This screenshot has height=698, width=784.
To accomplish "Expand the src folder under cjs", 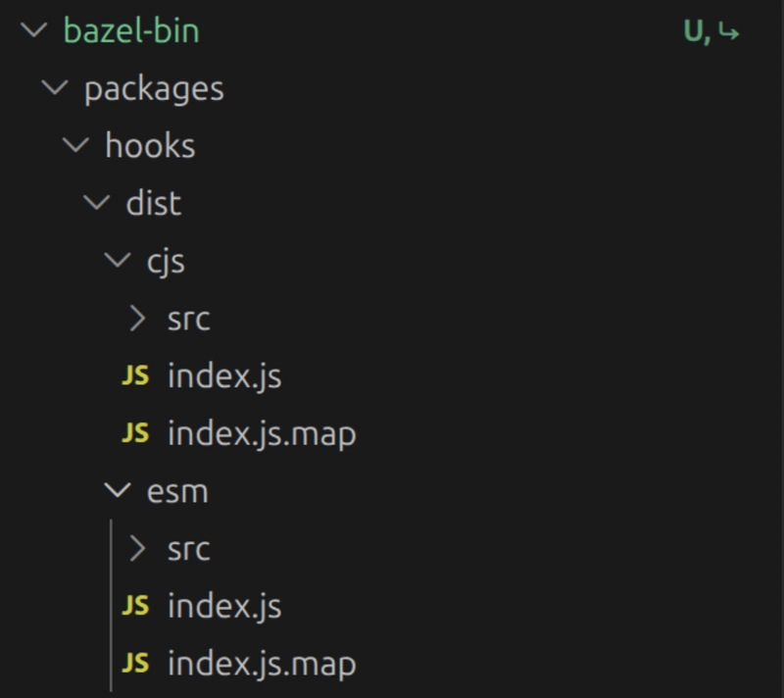I will pos(138,320).
